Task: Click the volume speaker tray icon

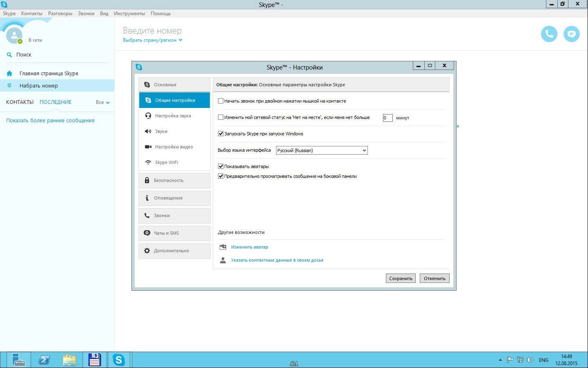Action: pyautogui.click(x=530, y=360)
